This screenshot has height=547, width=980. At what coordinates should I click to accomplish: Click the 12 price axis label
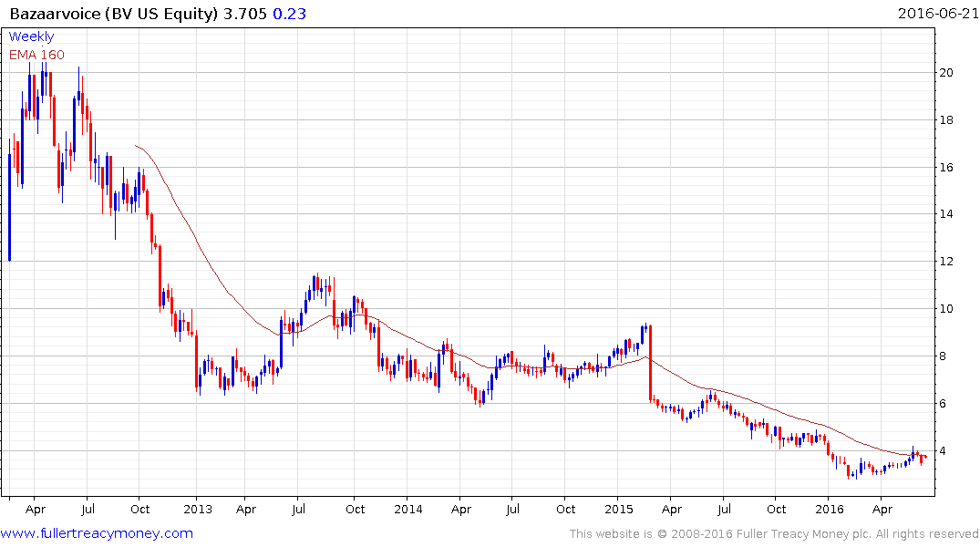(946, 262)
